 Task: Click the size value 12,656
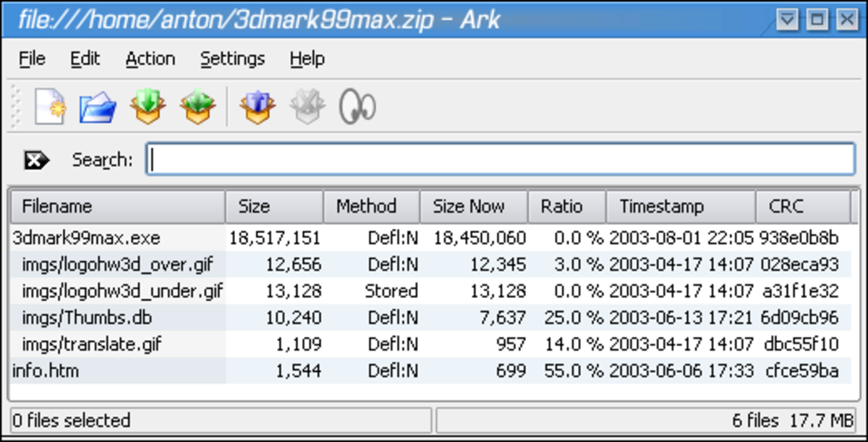(294, 265)
